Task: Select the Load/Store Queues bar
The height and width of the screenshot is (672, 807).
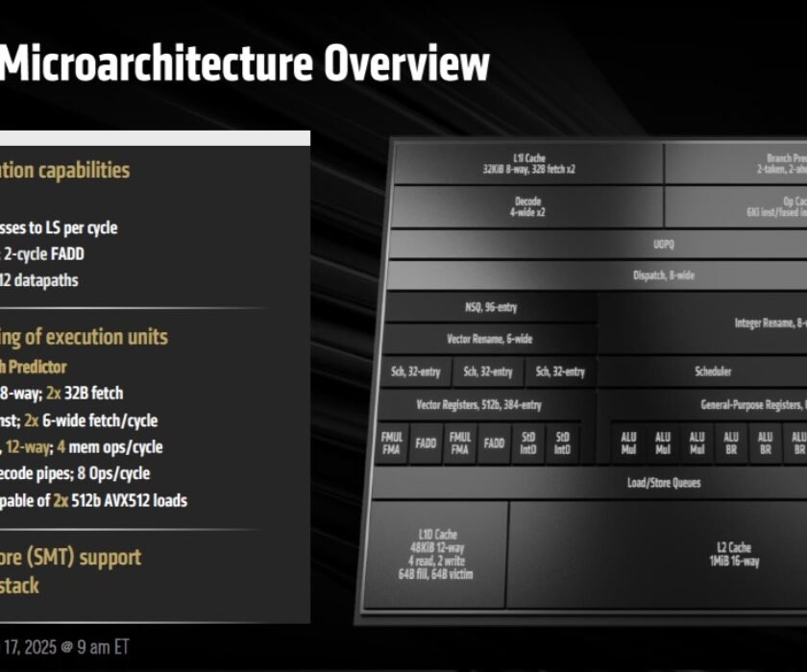Action: coord(590,483)
